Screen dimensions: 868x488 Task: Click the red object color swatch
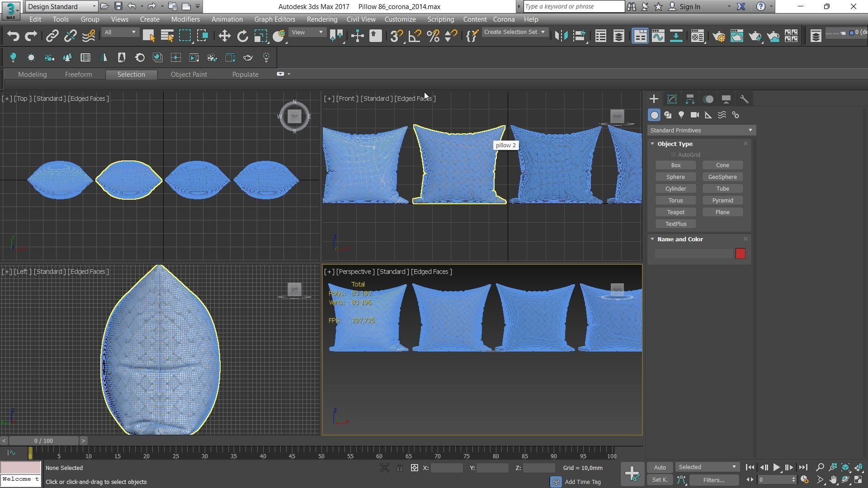[x=740, y=253]
